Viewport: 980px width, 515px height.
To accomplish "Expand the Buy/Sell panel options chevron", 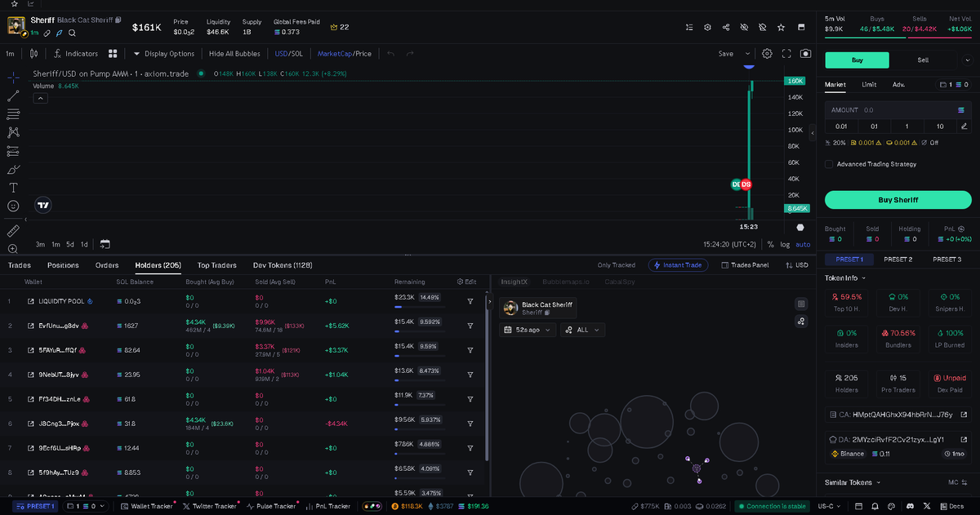I will pos(966,60).
